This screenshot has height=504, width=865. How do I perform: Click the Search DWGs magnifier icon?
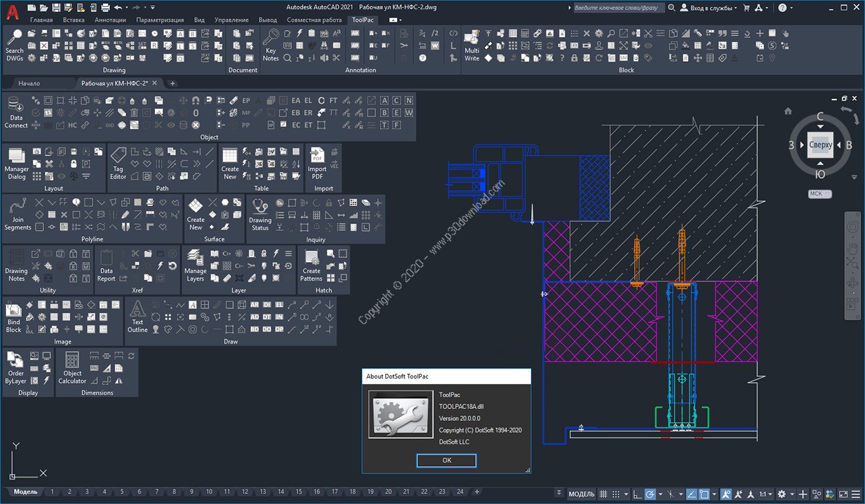pyautogui.click(x=14, y=37)
